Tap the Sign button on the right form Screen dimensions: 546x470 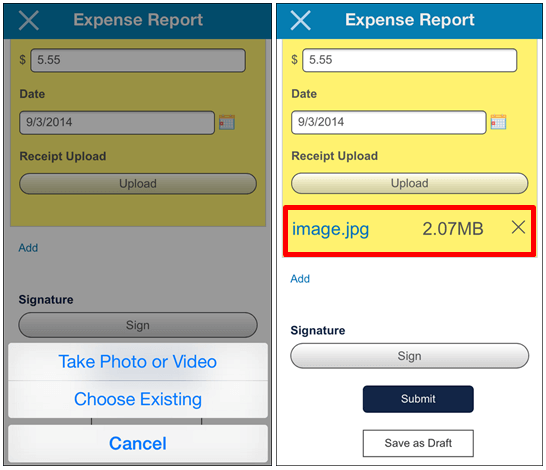click(x=410, y=356)
